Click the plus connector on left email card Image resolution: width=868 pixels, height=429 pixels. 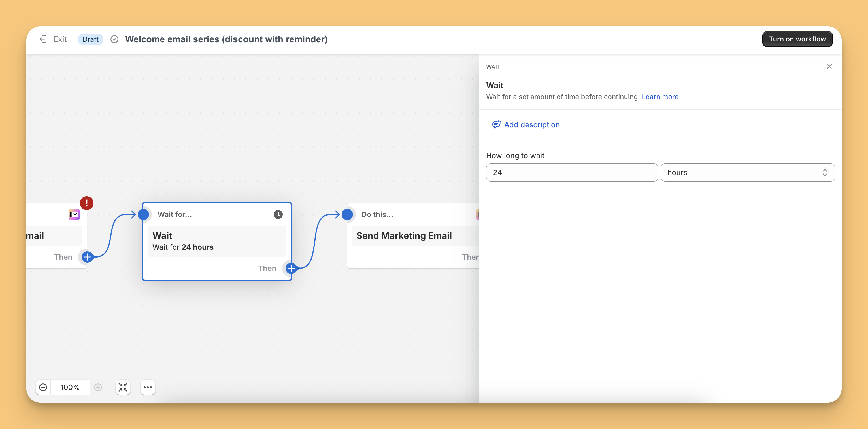[87, 257]
